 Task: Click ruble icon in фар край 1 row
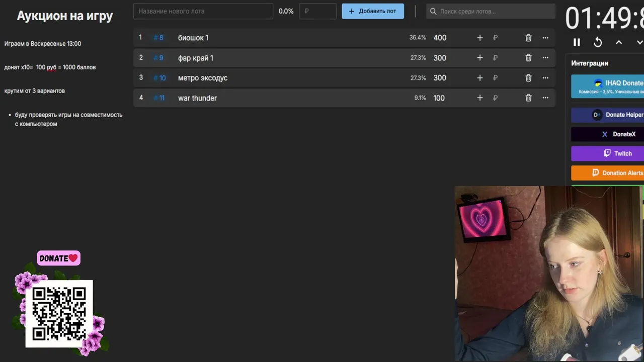pyautogui.click(x=496, y=58)
